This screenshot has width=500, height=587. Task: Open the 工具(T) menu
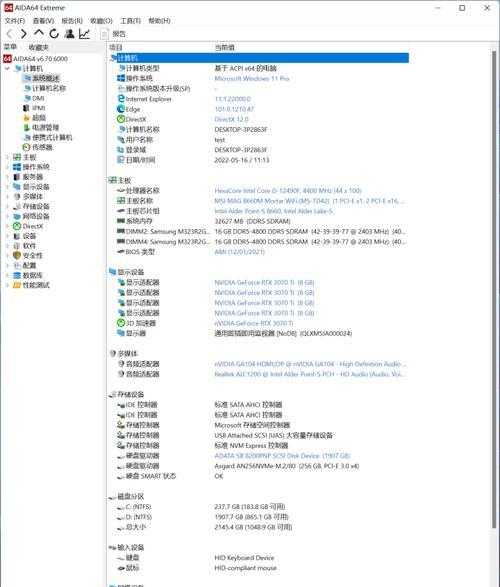(130, 21)
